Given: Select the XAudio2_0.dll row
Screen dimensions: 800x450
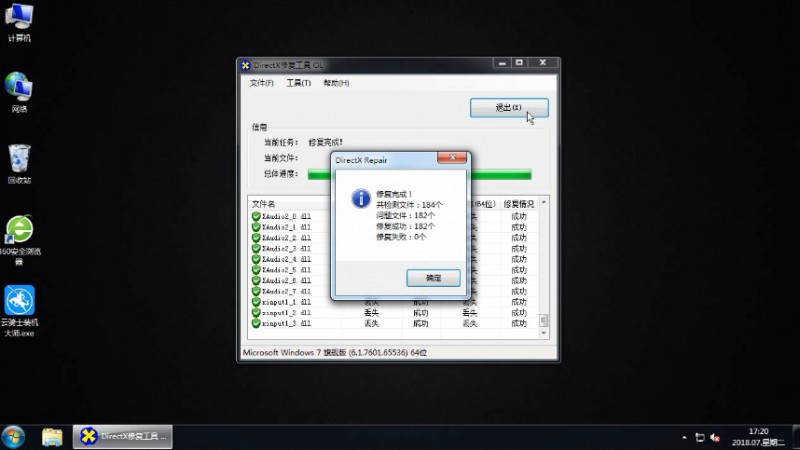Looking at the screenshot, I should 394,216.
